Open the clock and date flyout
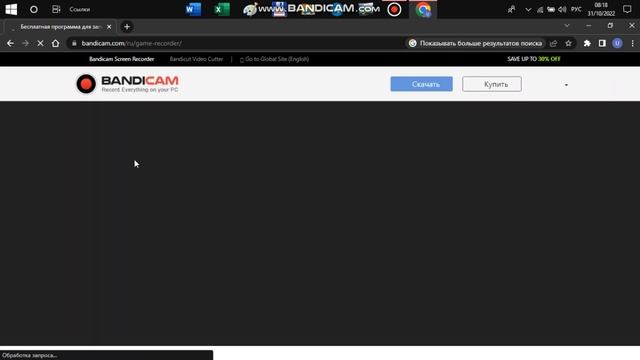Screen dimensions: 640x360 pyautogui.click(x=601, y=9)
